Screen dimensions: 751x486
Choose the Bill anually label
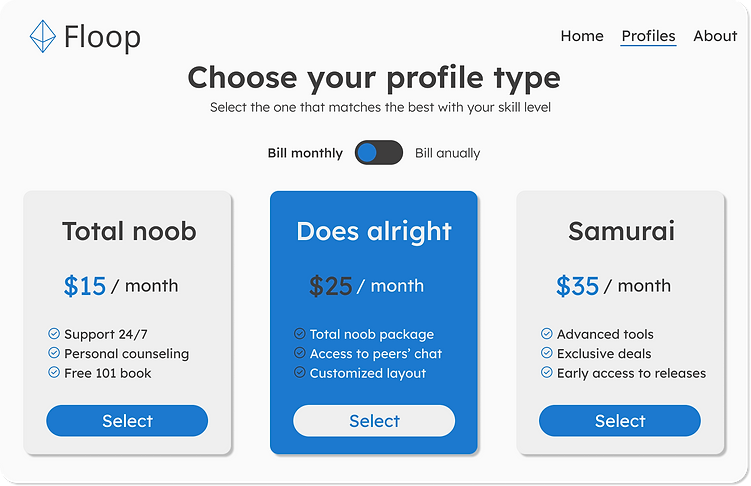click(447, 153)
